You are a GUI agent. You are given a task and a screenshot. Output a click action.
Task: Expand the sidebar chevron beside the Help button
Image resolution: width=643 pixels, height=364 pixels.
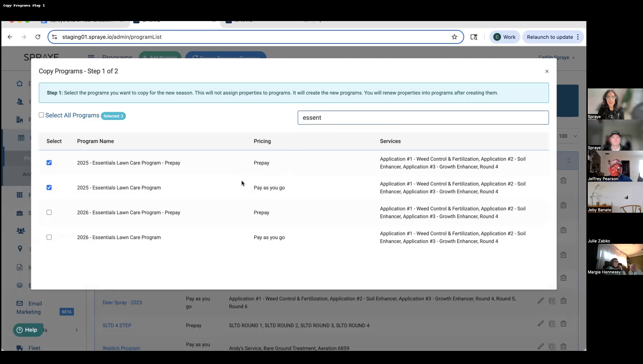point(77,330)
